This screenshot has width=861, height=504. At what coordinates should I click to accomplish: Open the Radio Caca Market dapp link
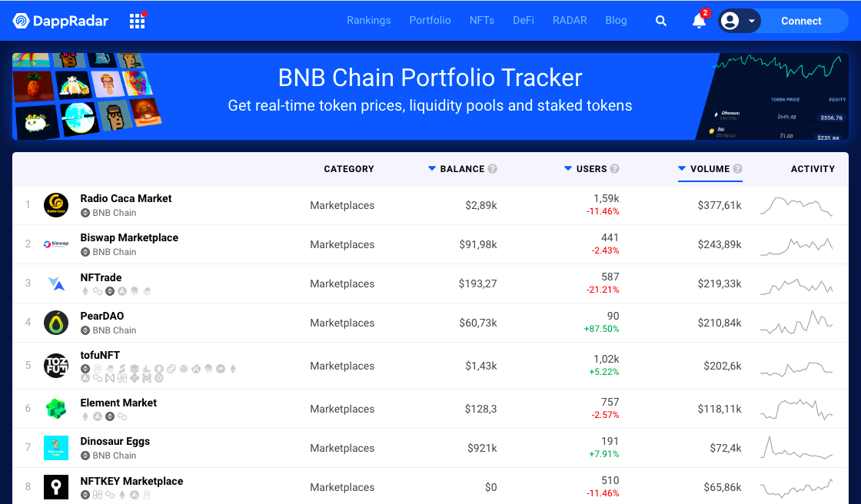(x=126, y=198)
